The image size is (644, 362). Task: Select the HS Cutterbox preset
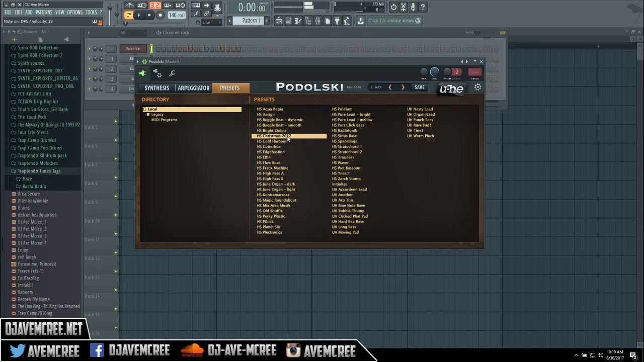click(x=269, y=146)
